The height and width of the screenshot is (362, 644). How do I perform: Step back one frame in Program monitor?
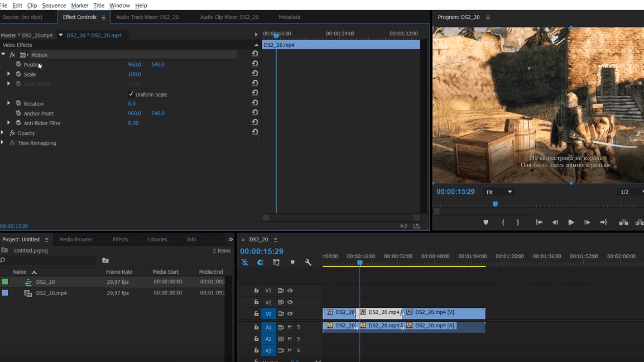click(x=555, y=222)
